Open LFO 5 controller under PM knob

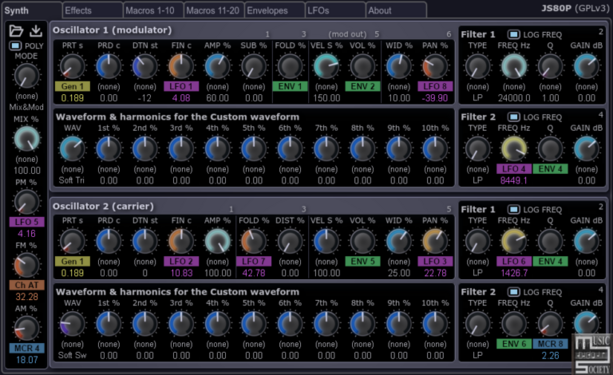[27, 222]
